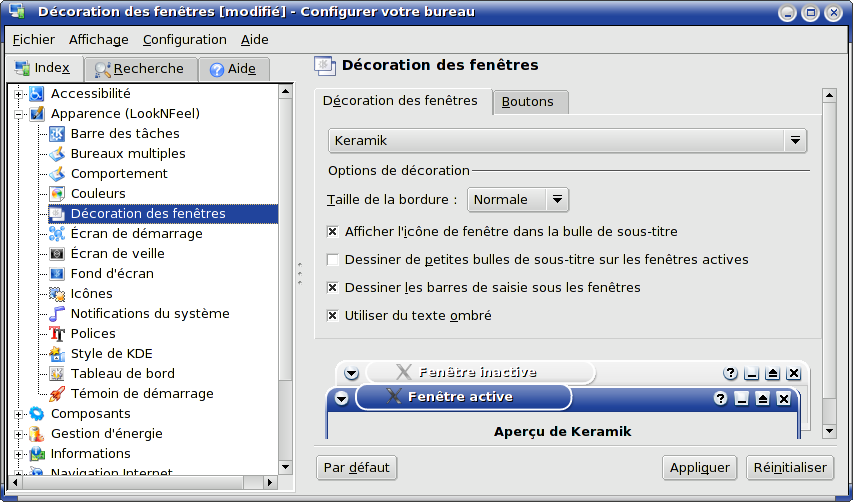Switch to the Boutons tab

tap(530, 102)
